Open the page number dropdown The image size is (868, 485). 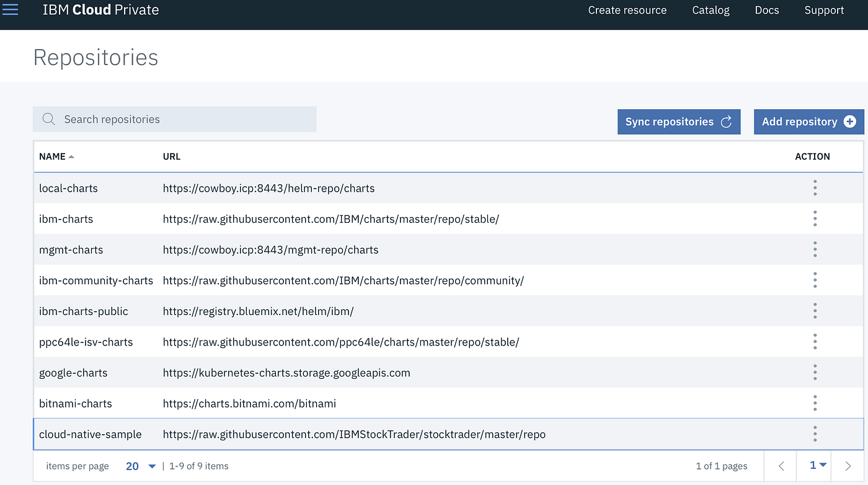pos(818,465)
